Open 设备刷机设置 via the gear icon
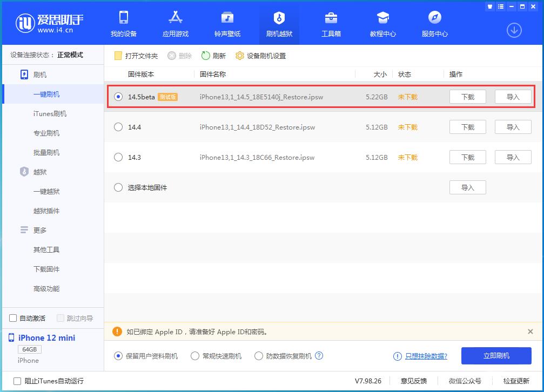 tap(260, 55)
